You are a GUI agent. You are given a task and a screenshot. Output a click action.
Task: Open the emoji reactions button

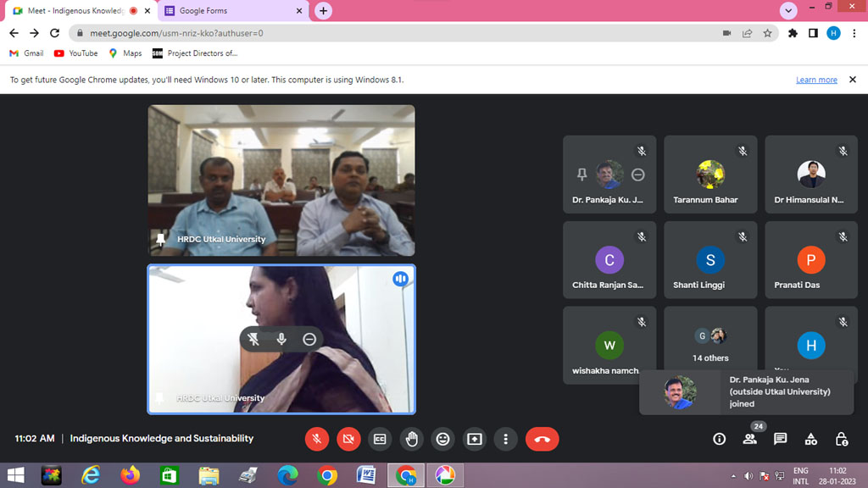(442, 439)
